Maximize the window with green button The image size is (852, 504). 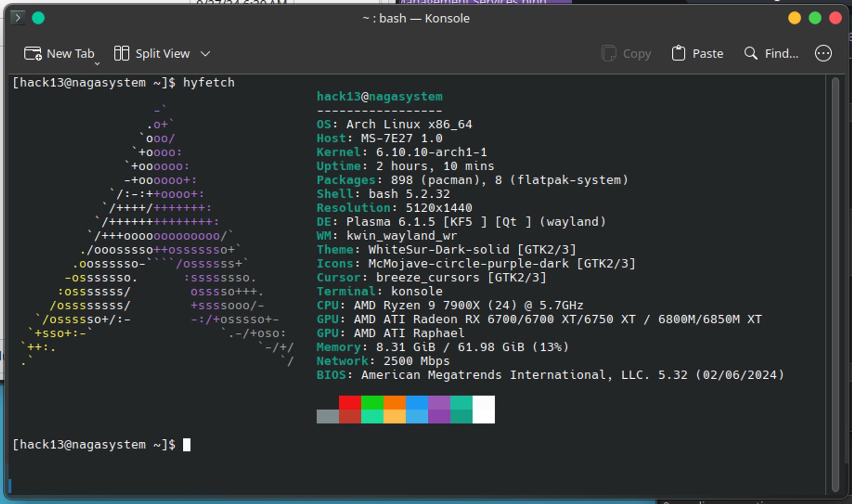(x=815, y=18)
